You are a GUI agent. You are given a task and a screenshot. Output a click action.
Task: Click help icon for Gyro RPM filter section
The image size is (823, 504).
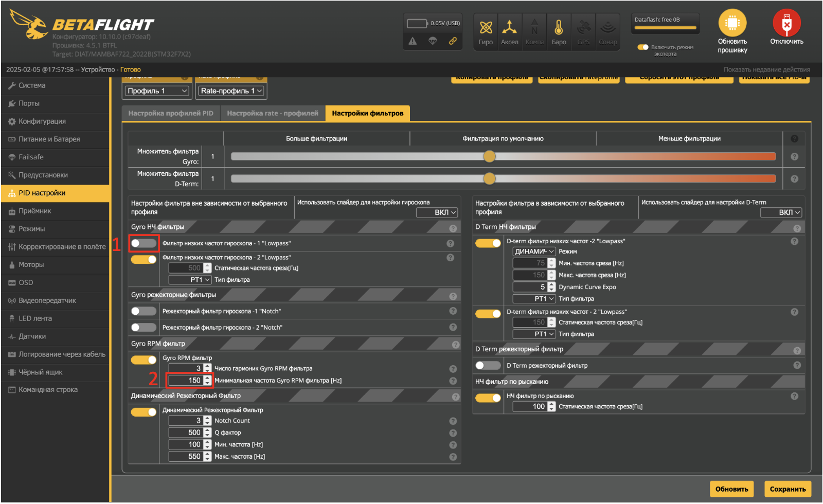point(455,345)
